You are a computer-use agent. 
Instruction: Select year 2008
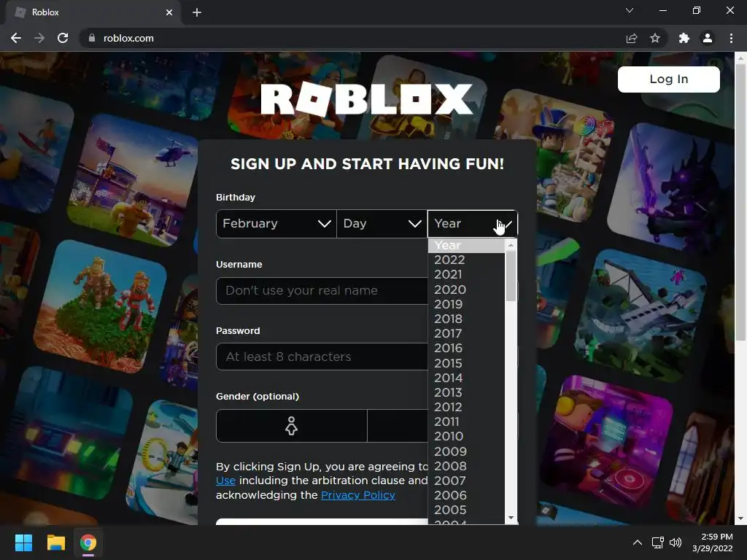click(x=466, y=466)
